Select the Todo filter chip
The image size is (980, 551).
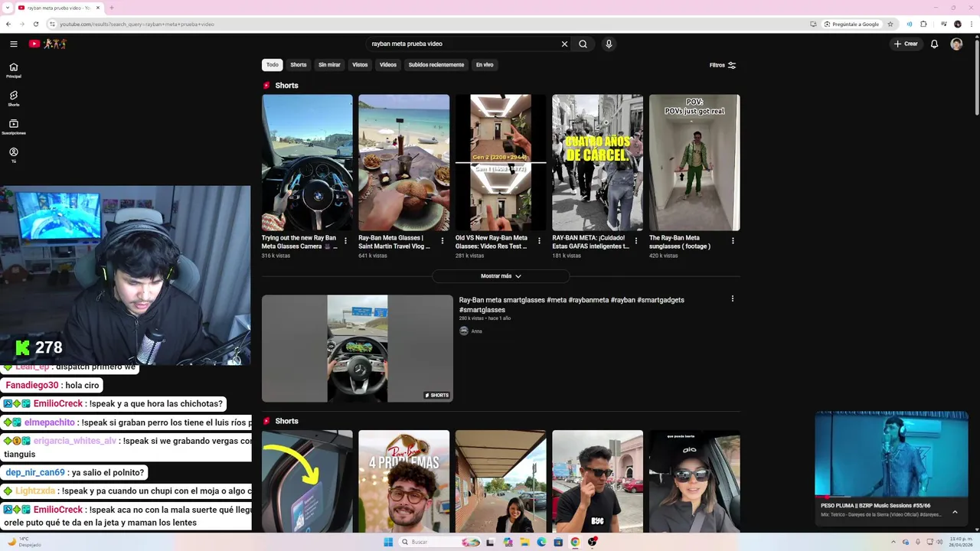tap(273, 65)
